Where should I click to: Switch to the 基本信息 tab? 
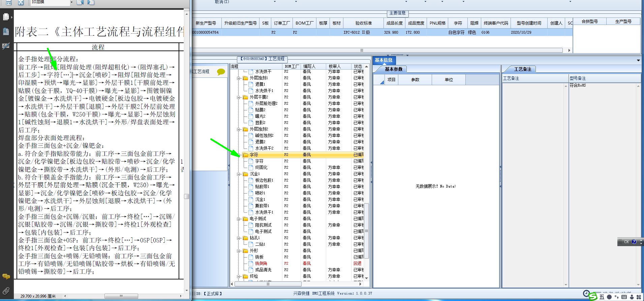click(x=384, y=60)
